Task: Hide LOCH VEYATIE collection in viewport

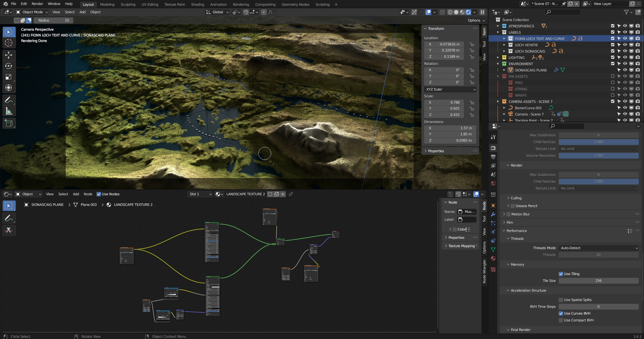Action: 625,45
